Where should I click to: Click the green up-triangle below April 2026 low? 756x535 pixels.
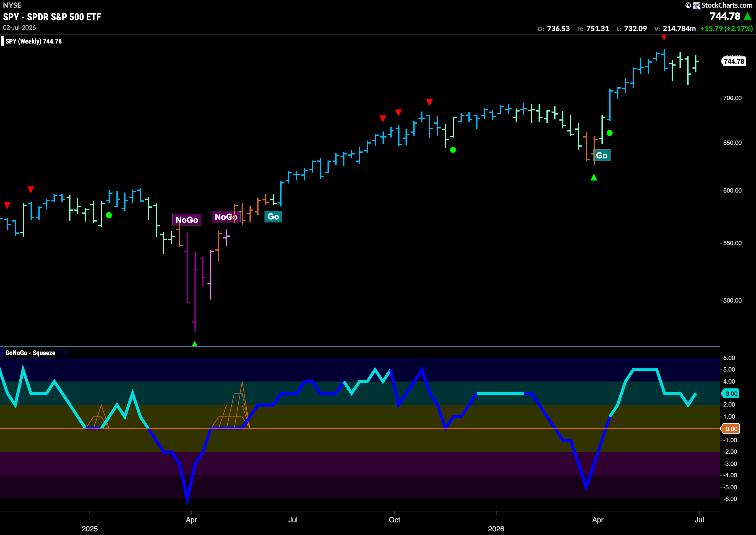594,177
